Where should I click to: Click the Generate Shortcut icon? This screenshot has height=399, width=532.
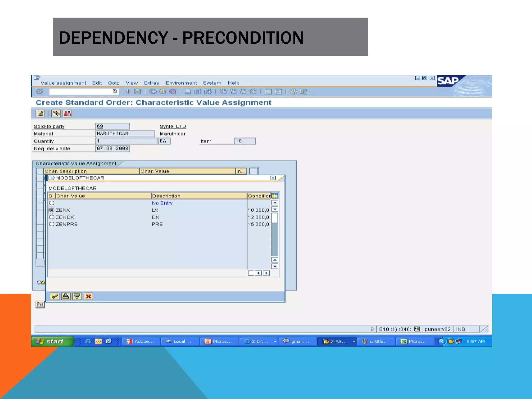[278, 91]
